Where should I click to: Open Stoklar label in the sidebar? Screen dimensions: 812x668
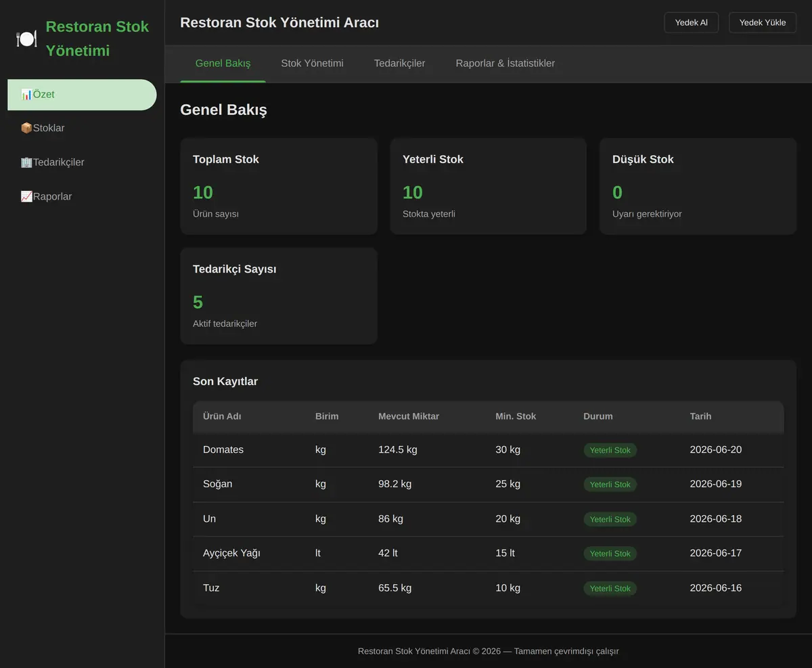click(x=49, y=129)
